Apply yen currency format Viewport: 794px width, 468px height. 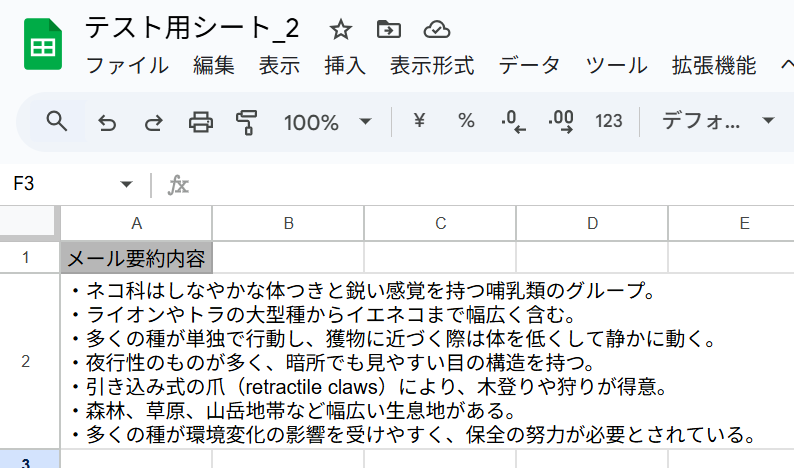pyautogui.click(x=419, y=121)
